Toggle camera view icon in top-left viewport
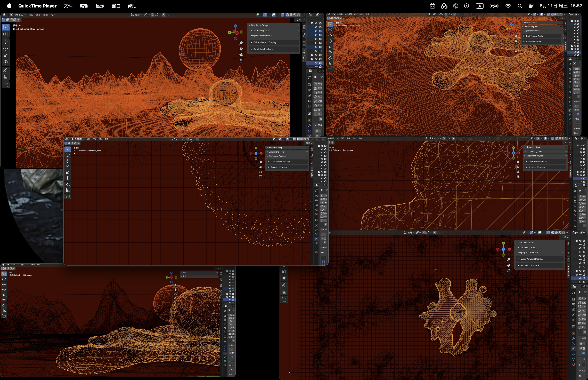The width and height of the screenshot is (588, 380). tap(241, 55)
